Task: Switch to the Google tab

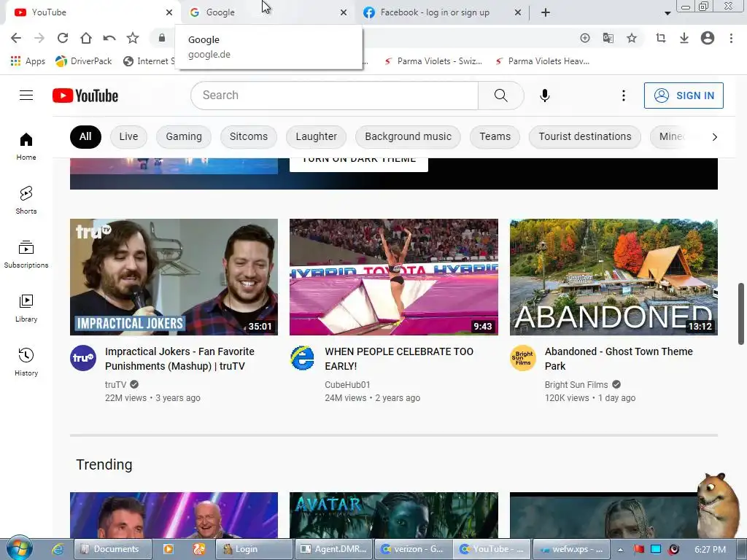Action: coord(268,12)
